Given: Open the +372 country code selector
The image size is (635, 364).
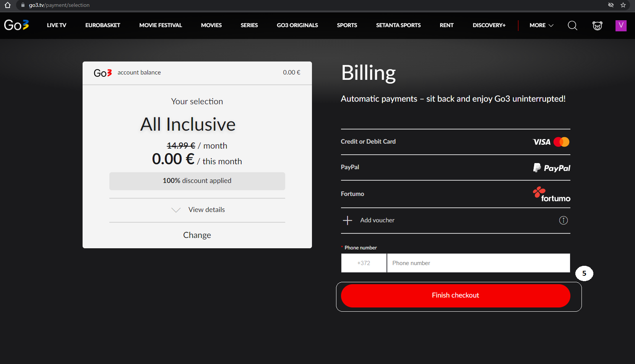Looking at the screenshot, I should pyautogui.click(x=364, y=263).
